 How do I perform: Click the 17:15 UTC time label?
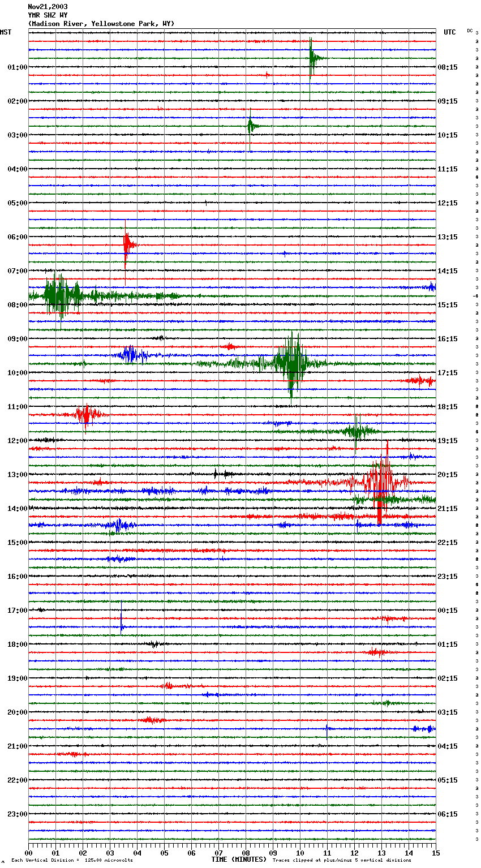pyautogui.click(x=448, y=373)
